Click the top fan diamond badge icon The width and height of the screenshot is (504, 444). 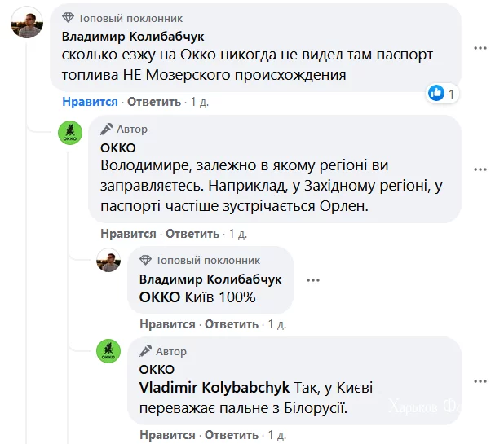[69, 18]
